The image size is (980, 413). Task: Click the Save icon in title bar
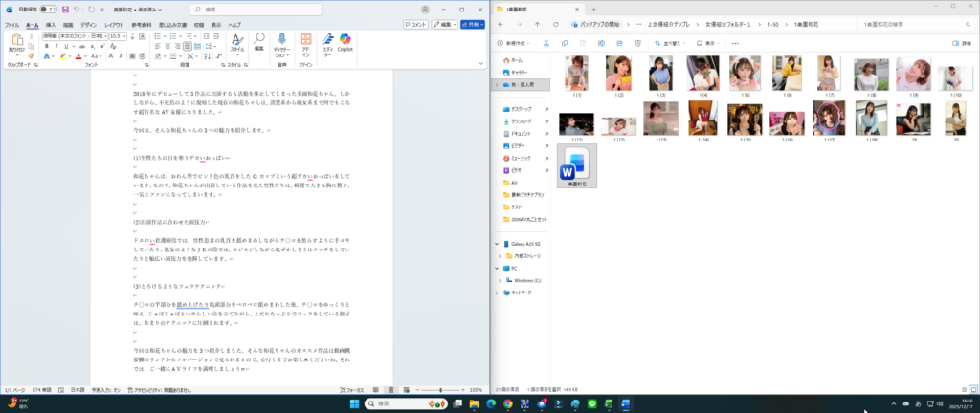coord(64,9)
